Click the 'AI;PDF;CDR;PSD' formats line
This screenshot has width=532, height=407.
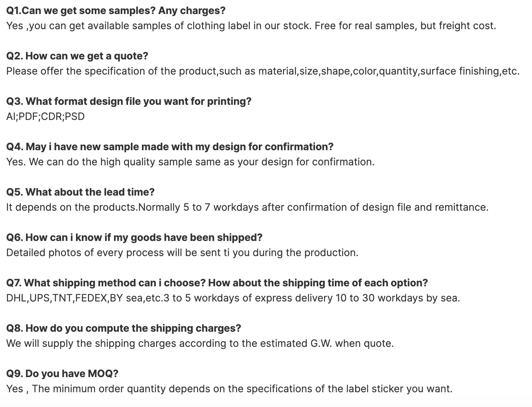45,117
